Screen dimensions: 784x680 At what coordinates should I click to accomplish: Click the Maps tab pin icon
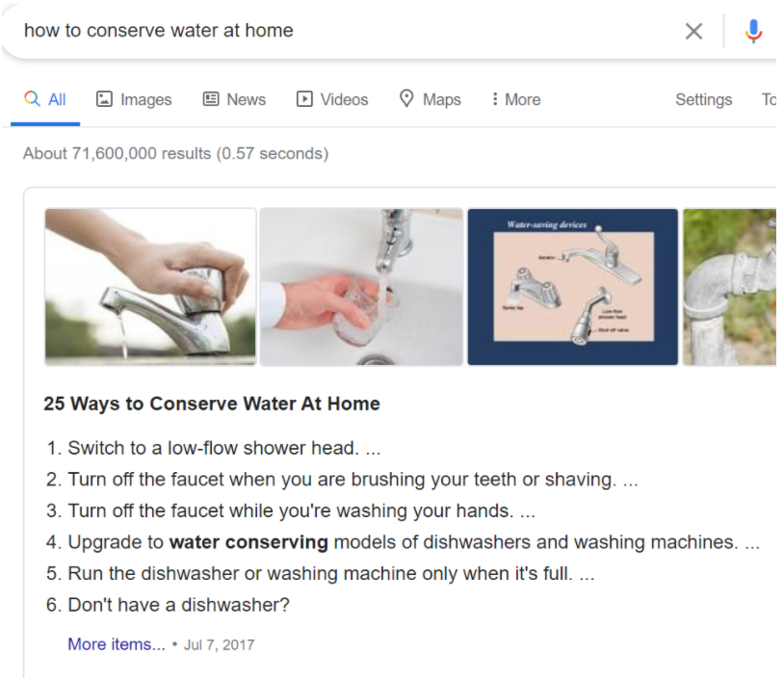[406, 98]
